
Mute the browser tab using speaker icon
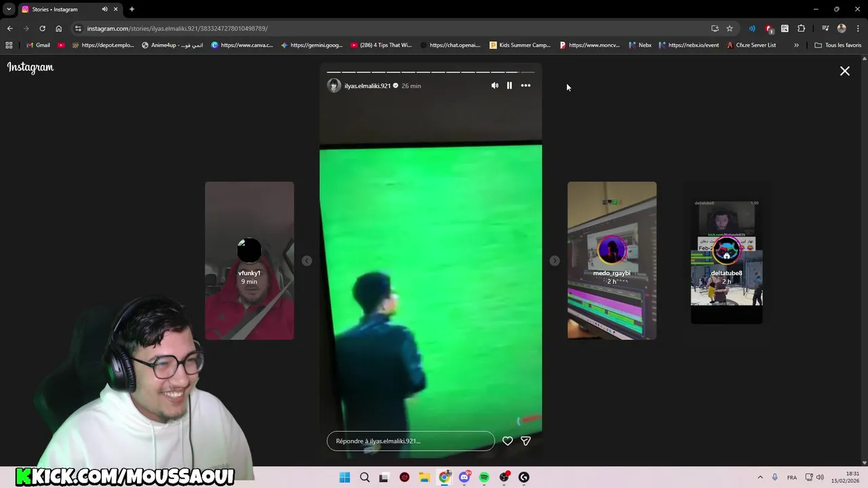(x=104, y=9)
